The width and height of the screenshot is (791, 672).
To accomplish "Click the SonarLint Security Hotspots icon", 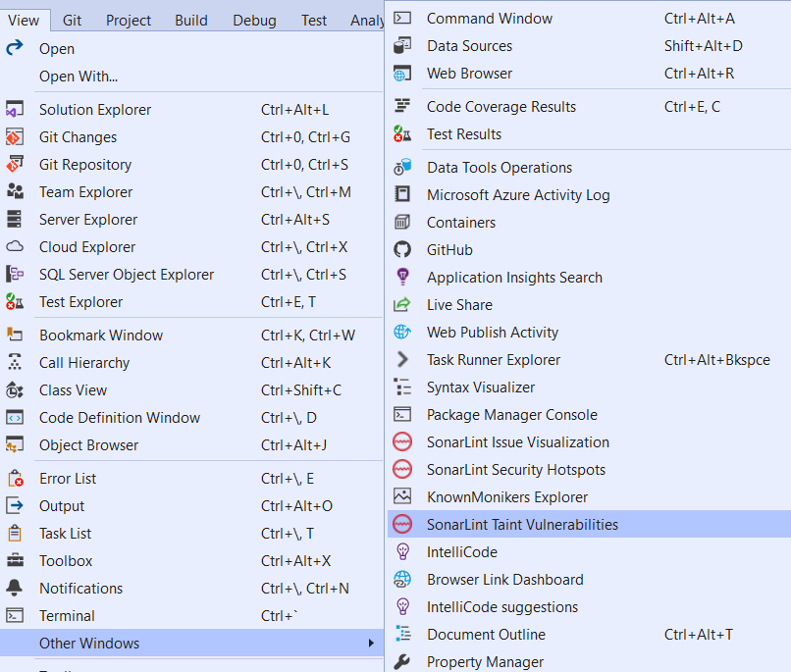I will coord(402,469).
